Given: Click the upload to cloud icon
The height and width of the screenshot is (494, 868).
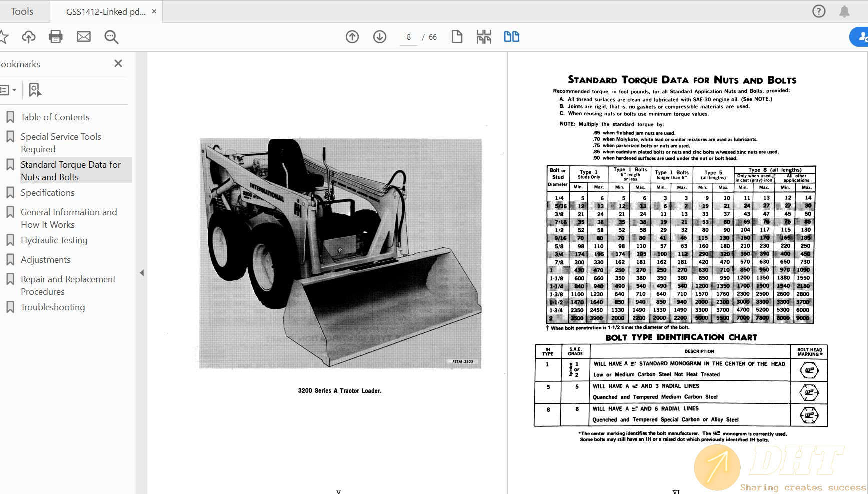Looking at the screenshot, I should click(x=29, y=37).
